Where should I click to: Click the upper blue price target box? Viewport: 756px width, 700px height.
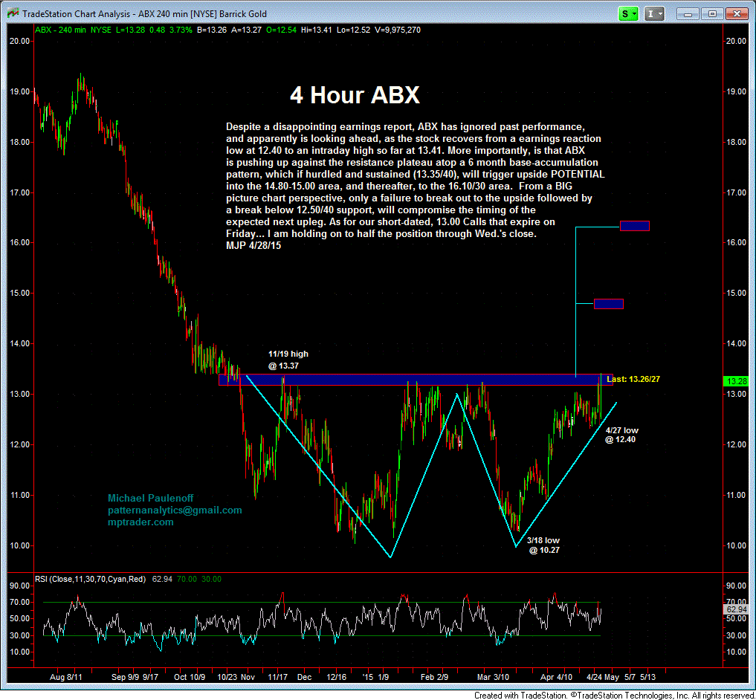coord(634,225)
